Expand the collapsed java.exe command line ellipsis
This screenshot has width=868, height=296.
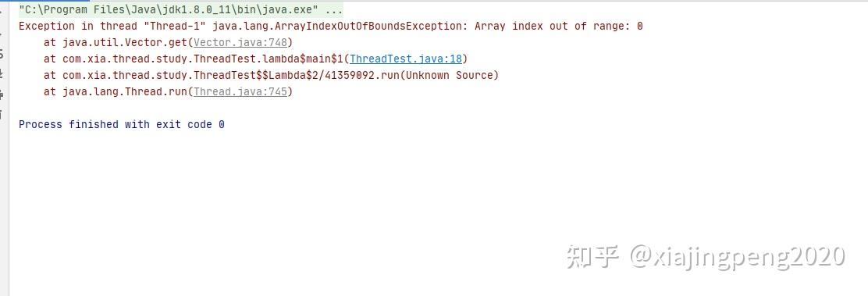pos(333,10)
